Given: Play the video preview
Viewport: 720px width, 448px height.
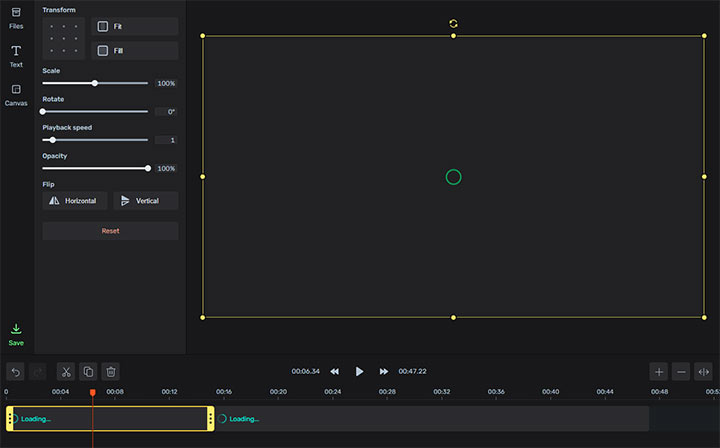Looking at the screenshot, I should click(359, 371).
